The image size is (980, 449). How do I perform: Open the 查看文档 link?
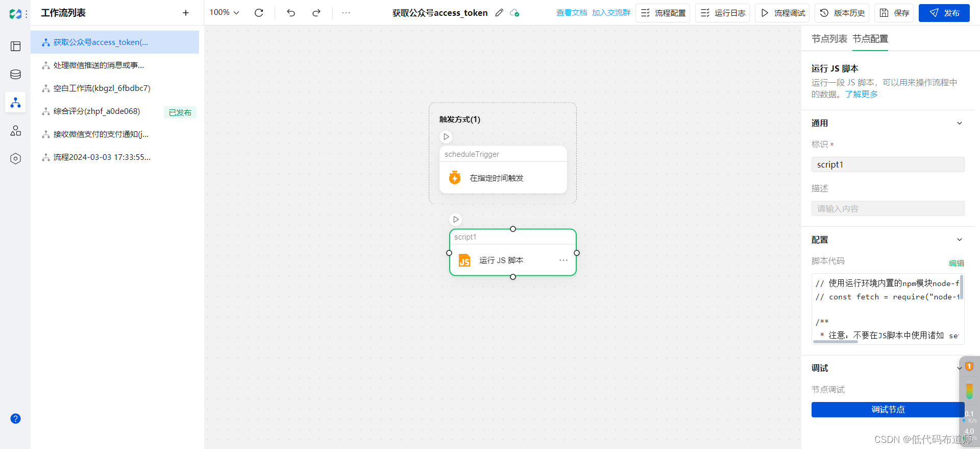point(572,13)
